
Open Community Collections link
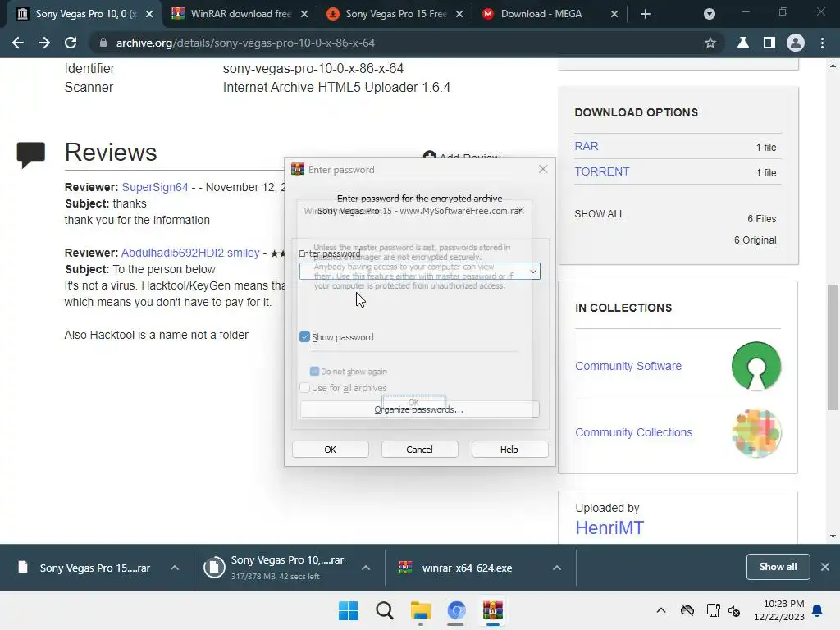point(633,432)
